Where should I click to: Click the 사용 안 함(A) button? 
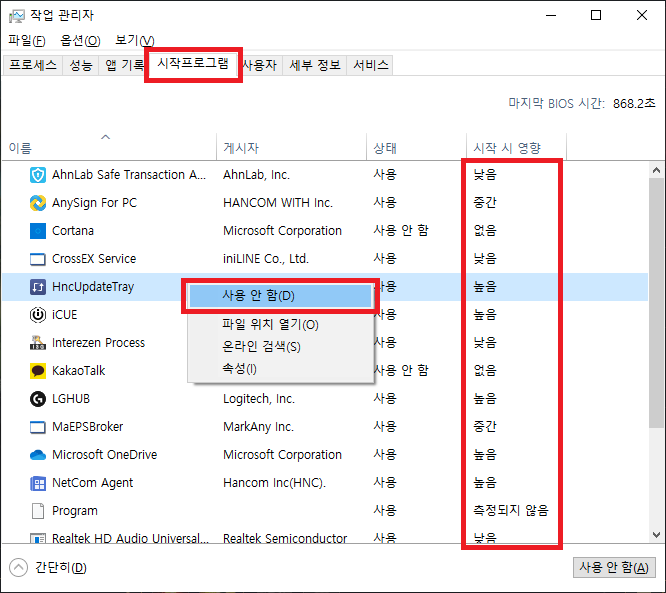point(614,568)
